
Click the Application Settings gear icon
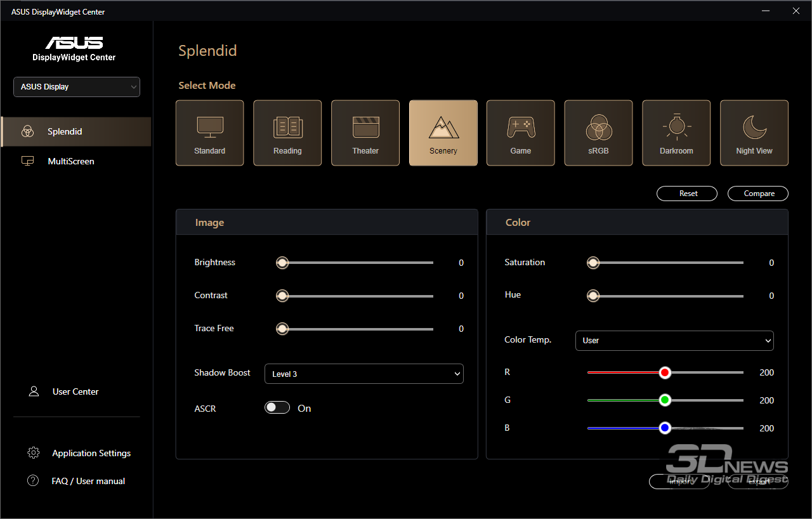tap(34, 453)
